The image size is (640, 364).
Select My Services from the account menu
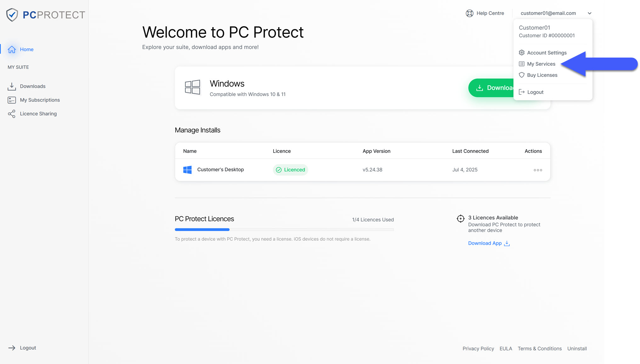point(537,64)
